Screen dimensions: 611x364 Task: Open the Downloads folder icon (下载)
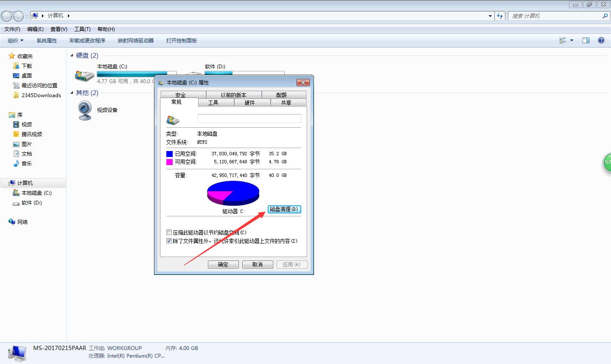tap(16, 66)
